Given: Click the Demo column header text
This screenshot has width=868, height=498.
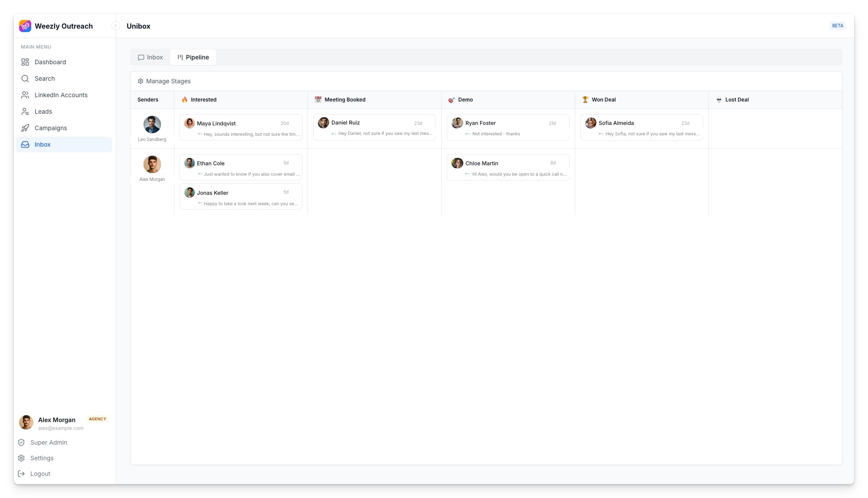Looking at the screenshot, I should point(465,100).
